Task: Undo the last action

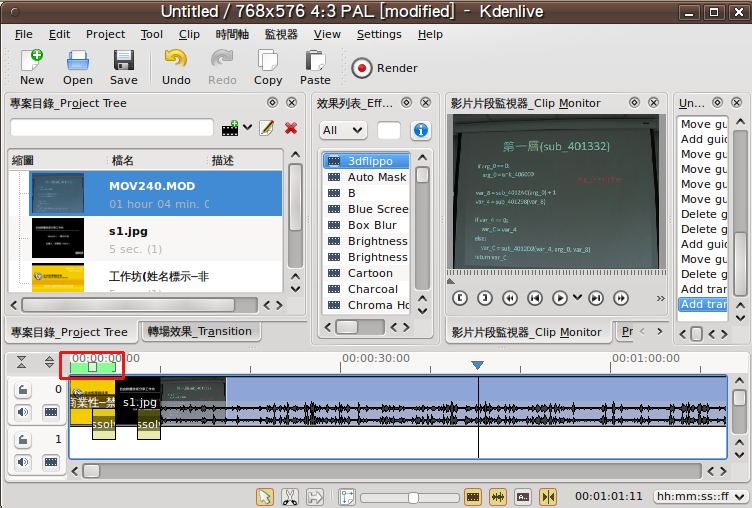Action: pyautogui.click(x=176, y=67)
